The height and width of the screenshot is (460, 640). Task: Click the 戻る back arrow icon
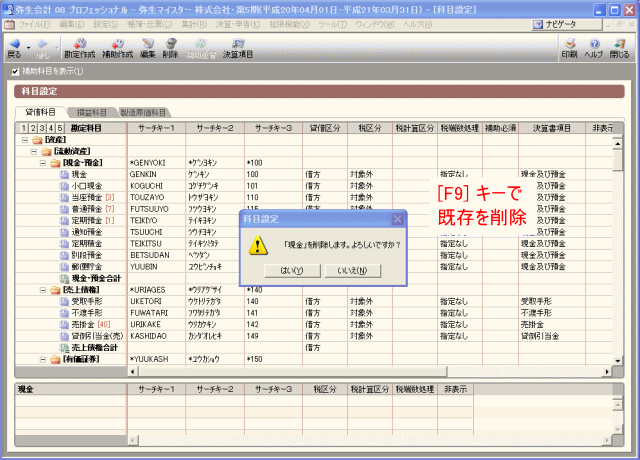(x=14, y=43)
